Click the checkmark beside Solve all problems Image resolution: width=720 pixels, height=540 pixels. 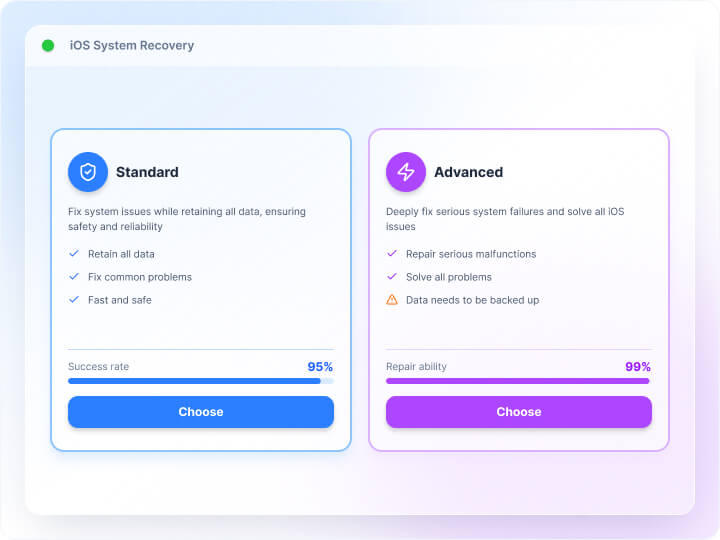tap(392, 276)
